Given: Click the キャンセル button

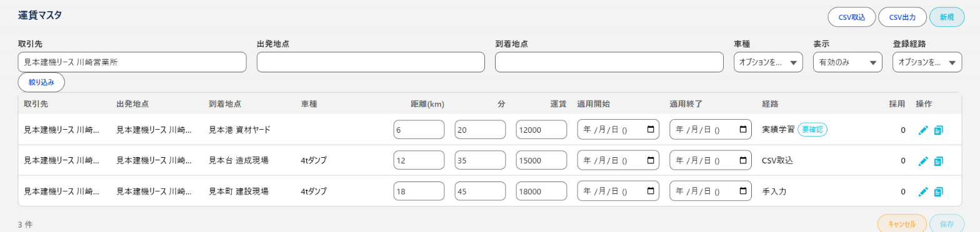Looking at the screenshot, I should pos(902,225).
